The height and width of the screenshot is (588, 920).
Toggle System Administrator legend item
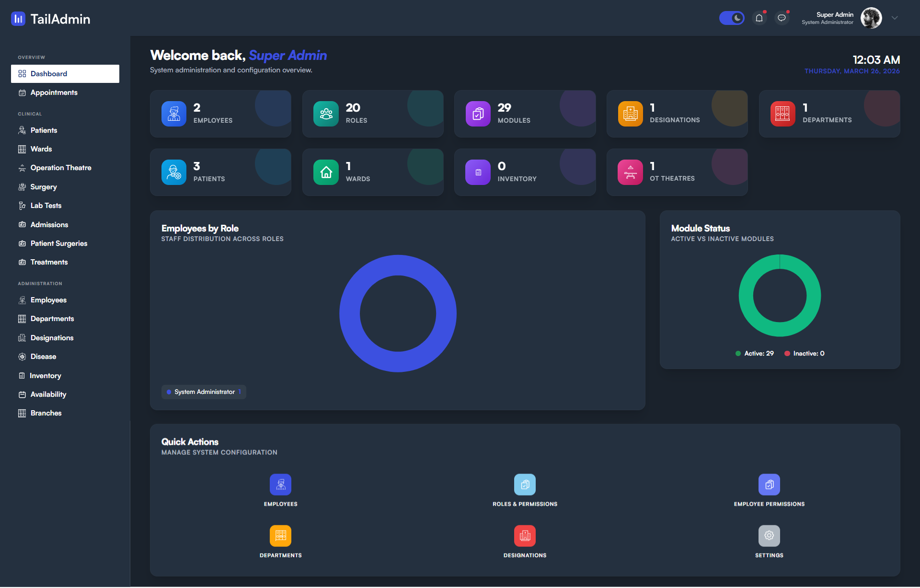[204, 392]
